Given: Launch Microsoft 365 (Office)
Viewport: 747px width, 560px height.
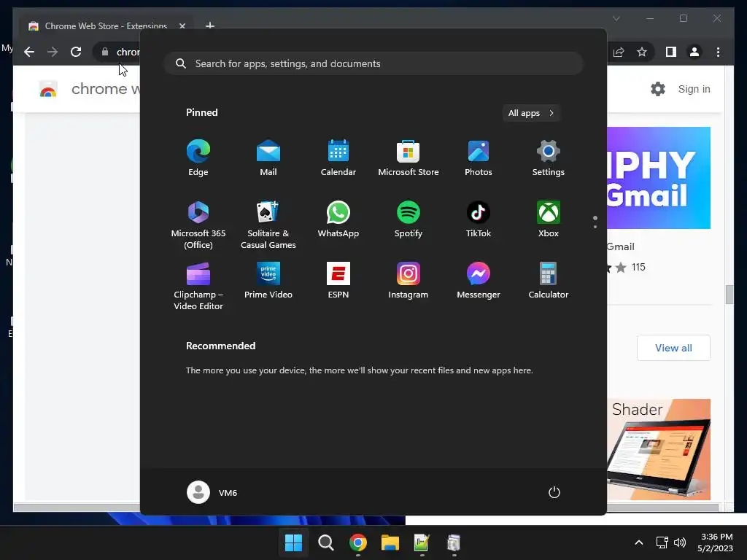Looking at the screenshot, I should [198, 225].
